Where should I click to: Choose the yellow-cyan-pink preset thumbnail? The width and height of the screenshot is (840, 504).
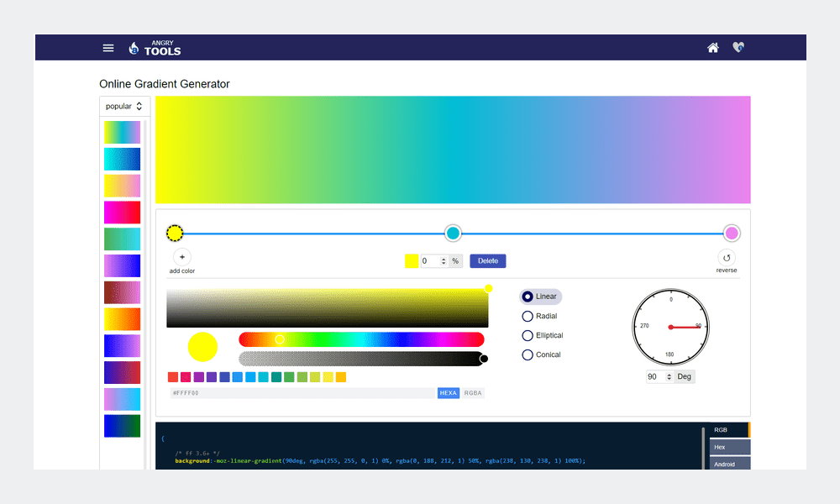click(x=122, y=132)
